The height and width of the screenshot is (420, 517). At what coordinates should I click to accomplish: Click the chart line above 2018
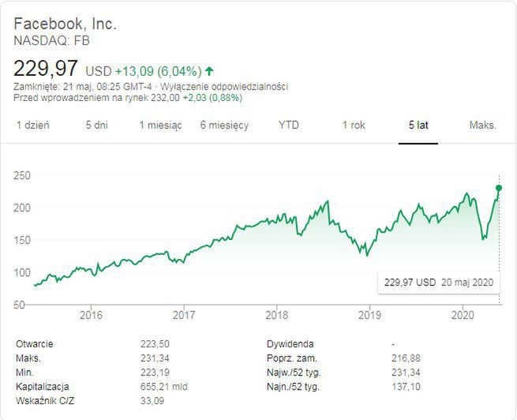tap(275, 216)
